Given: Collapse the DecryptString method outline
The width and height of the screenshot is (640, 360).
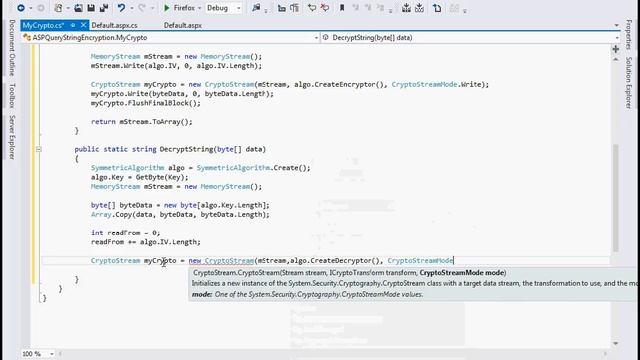Looking at the screenshot, I should [38, 149].
